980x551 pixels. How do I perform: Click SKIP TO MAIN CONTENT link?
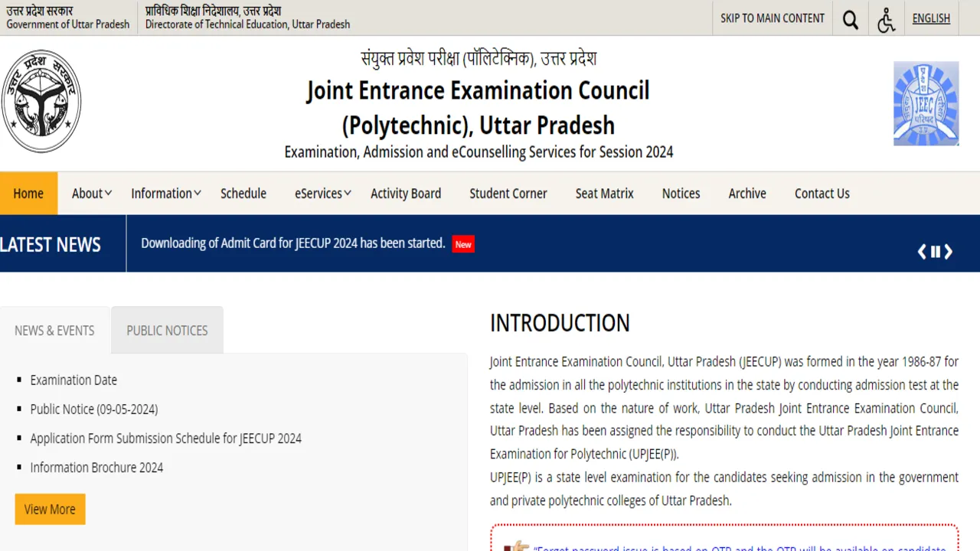tap(772, 18)
